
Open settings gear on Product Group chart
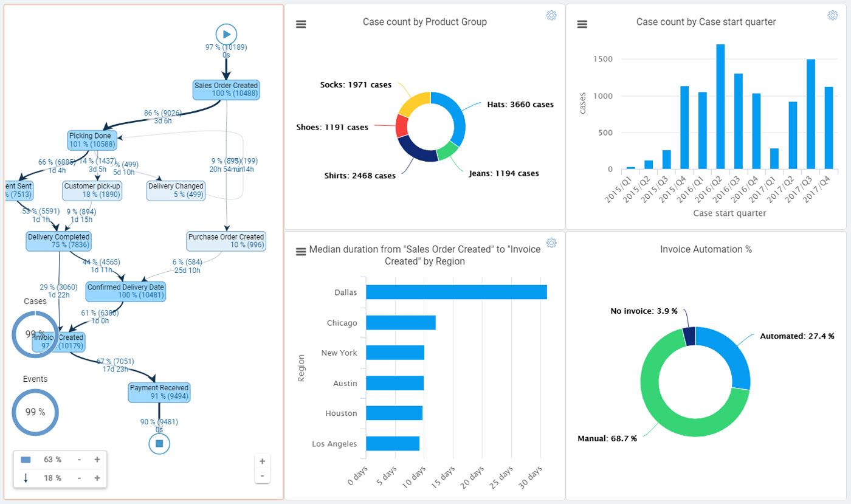coord(552,15)
